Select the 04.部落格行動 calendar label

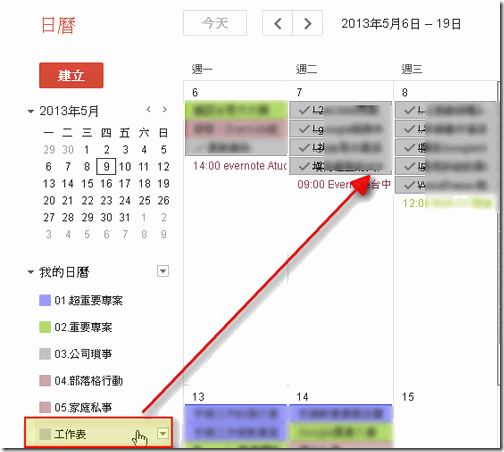pos(89,380)
